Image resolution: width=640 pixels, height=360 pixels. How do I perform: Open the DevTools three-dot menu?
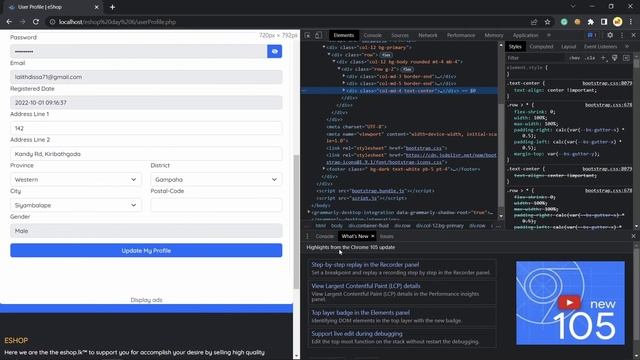[x=622, y=36]
